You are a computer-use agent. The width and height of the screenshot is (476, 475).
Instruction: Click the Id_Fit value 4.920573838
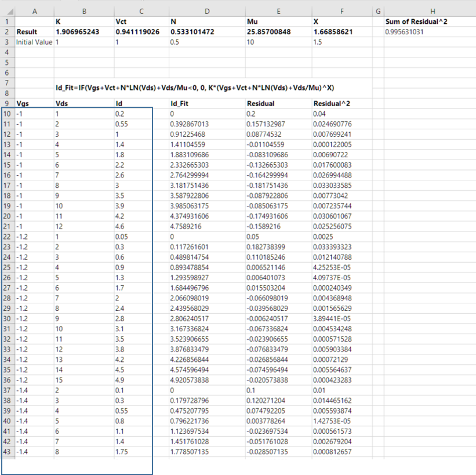207,380
